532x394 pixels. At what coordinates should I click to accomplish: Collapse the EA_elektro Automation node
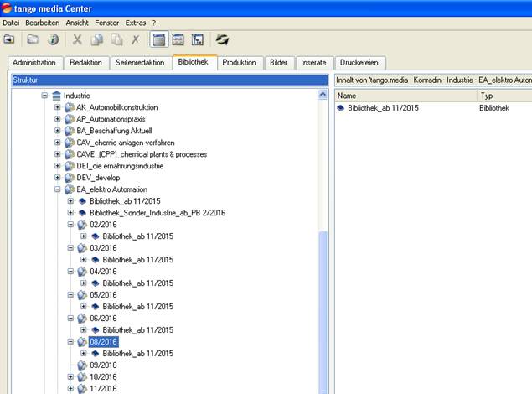click(58, 189)
